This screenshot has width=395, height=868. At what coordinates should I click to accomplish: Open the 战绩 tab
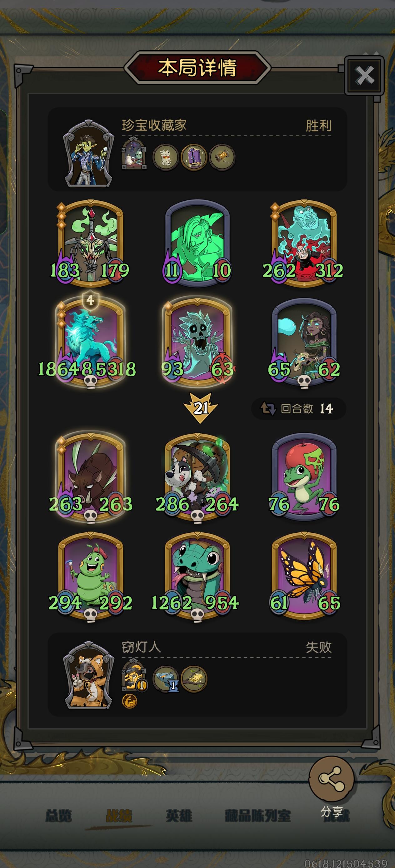click(x=119, y=816)
